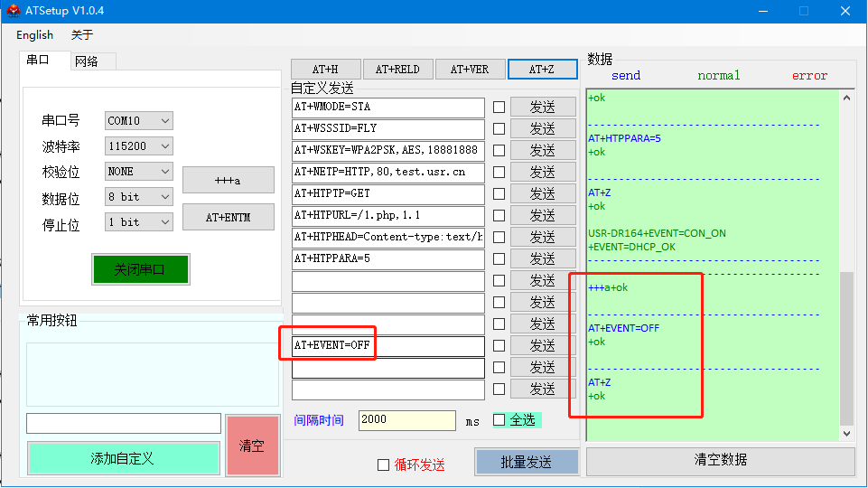This screenshot has height=488, width=868.
Task: Click the AT+Z restart button
Action: [542, 70]
